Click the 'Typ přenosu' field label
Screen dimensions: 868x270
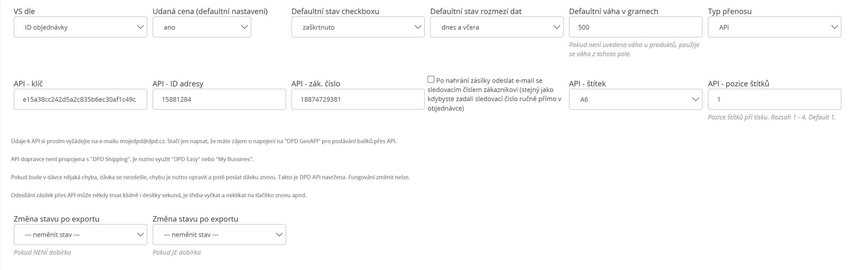729,11
